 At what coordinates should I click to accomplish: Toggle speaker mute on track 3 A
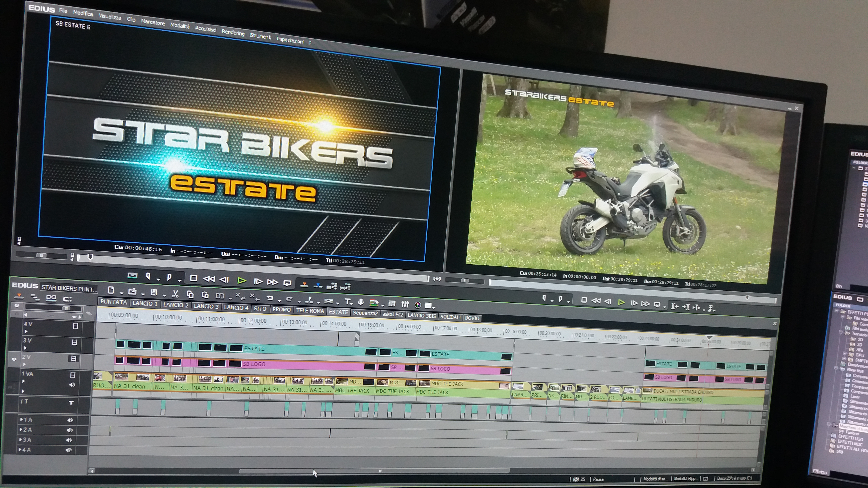click(x=69, y=440)
